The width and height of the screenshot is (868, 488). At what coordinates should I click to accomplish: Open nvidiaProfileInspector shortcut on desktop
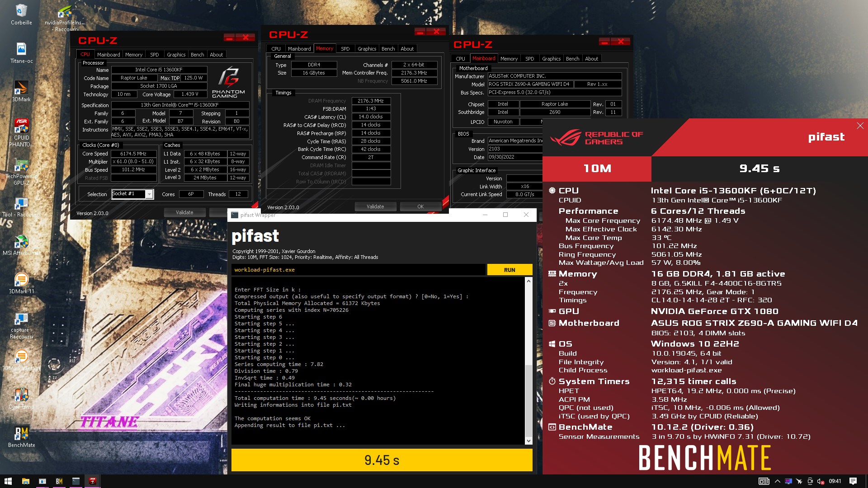(65, 18)
